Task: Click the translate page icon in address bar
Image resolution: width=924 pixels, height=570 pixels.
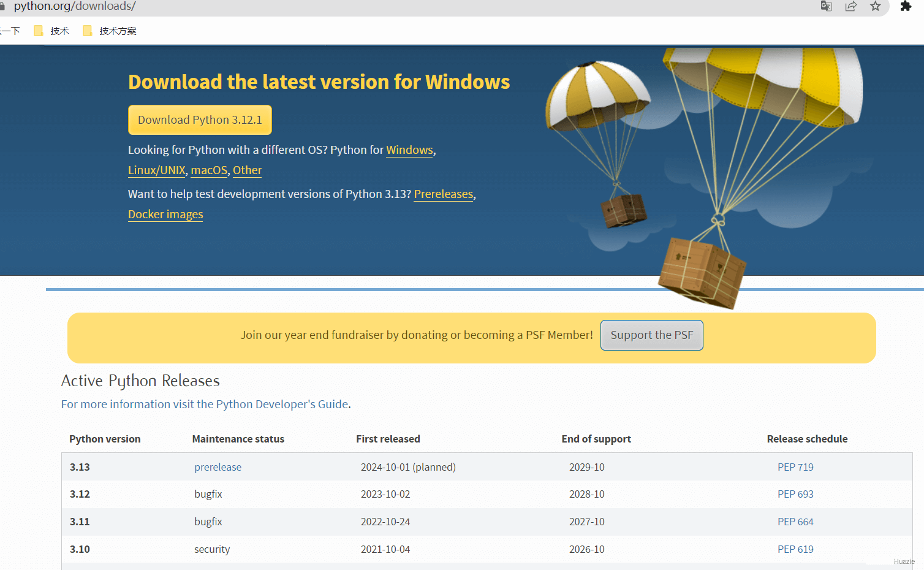Action: (826, 6)
